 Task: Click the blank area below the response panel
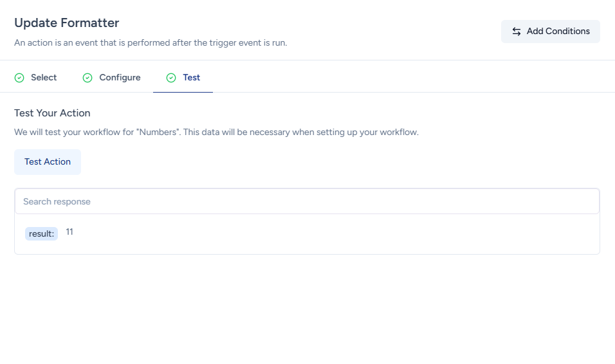[307, 309]
